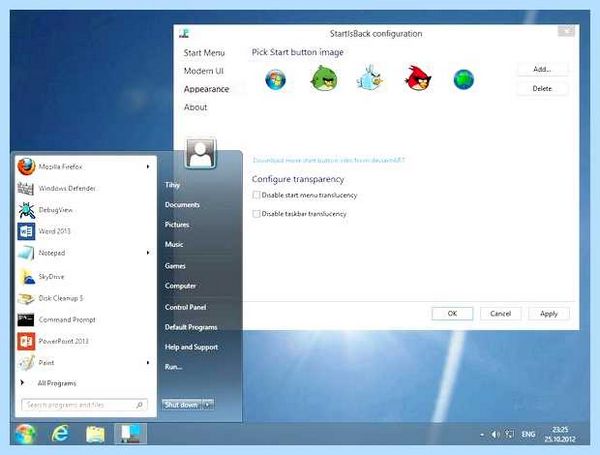Open Shut down options arrow
The height and width of the screenshot is (455, 600).
point(208,404)
